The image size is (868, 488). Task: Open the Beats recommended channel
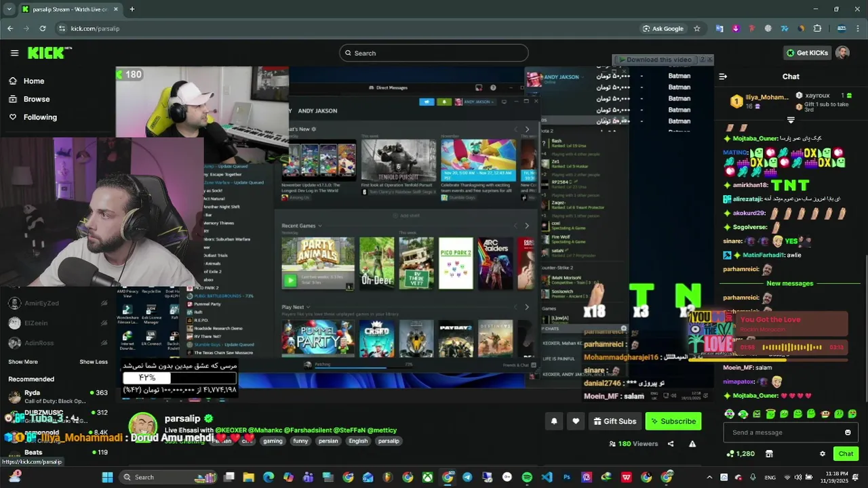pyautogui.click(x=58, y=453)
